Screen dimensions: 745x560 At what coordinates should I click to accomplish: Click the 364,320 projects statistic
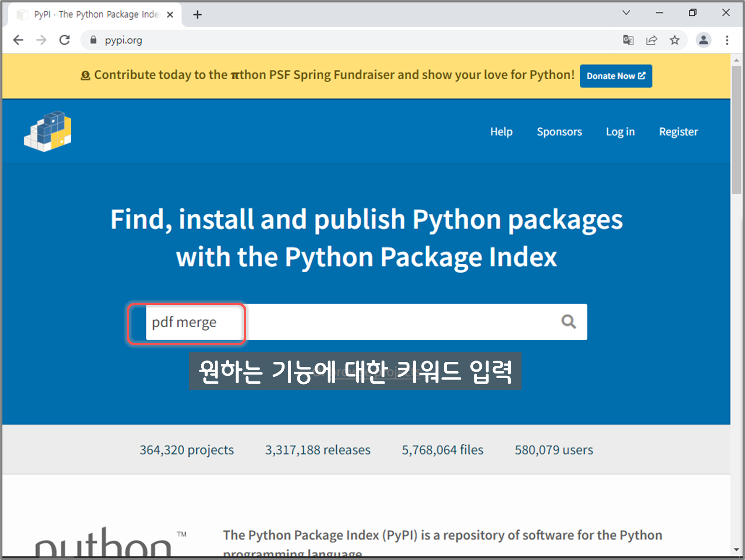187,450
